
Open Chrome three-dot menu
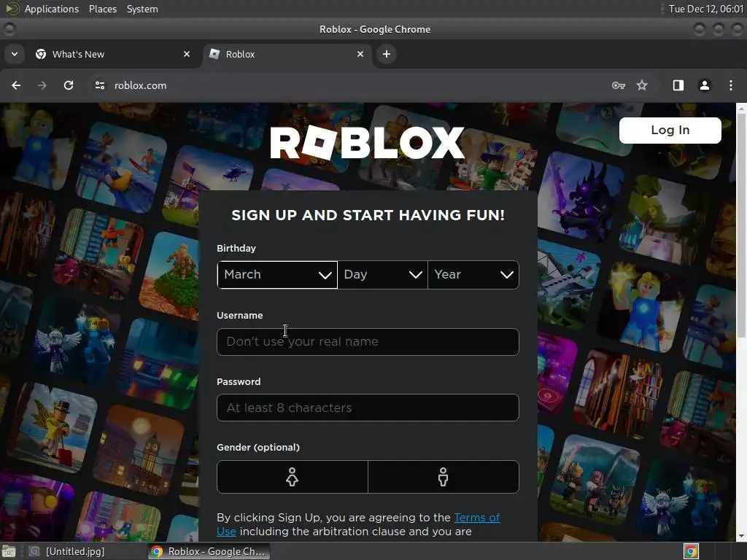click(730, 85)
